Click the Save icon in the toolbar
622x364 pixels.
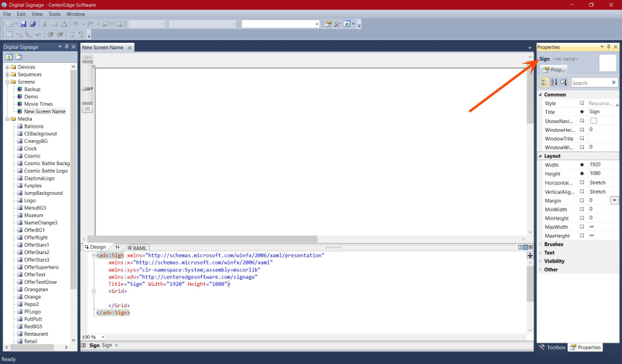(x=23, y=23)
